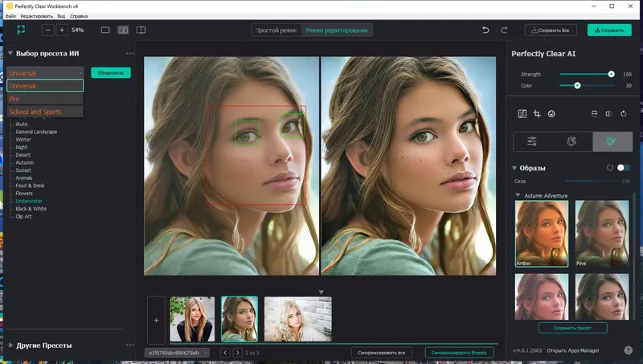
Task: Click the Сохранить пресет button
Action: coord(572,328)
